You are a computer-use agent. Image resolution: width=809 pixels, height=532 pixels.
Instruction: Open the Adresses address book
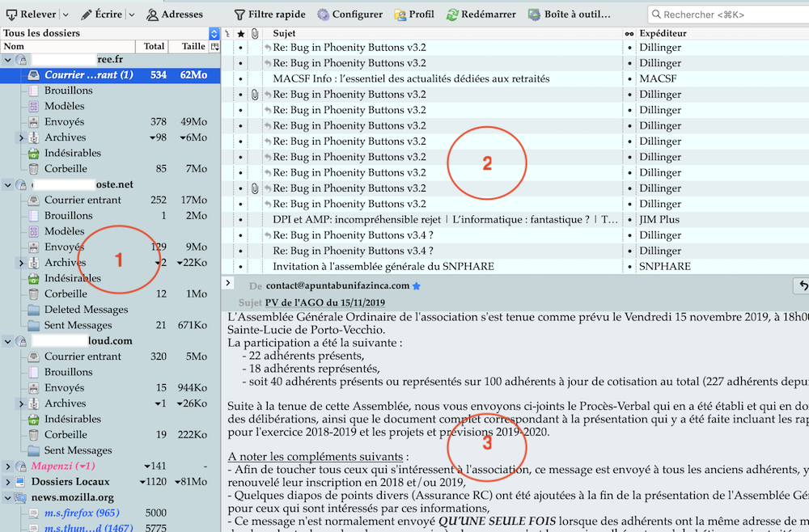174,15
